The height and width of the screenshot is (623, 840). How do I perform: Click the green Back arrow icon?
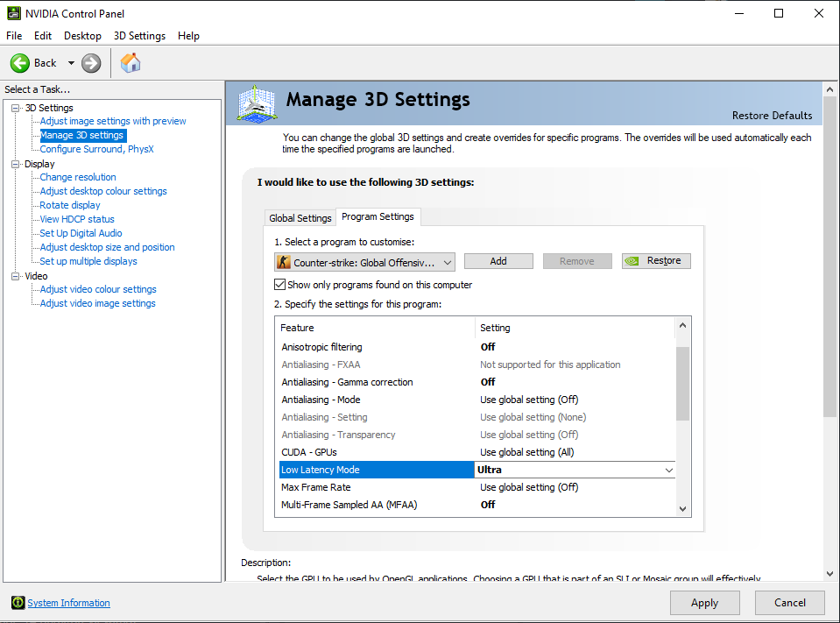20,63
